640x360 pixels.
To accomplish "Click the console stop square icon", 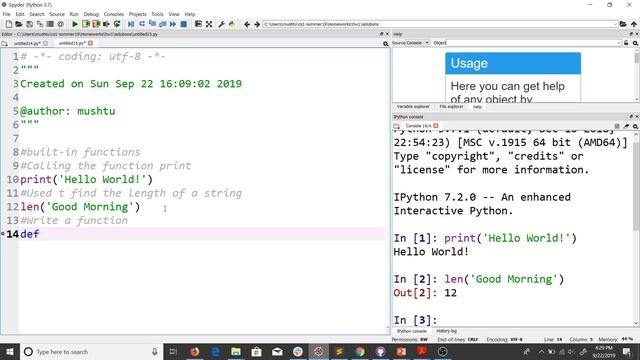I will [617, 126].
